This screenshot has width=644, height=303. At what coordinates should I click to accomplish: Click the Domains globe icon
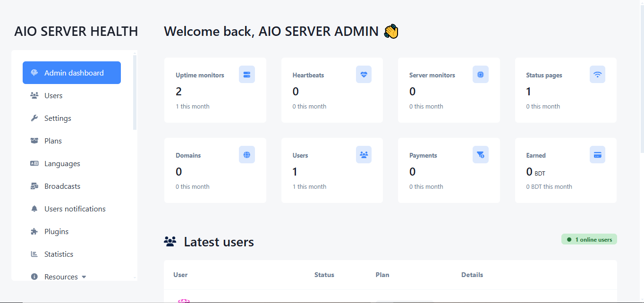(x=246, y=155)
